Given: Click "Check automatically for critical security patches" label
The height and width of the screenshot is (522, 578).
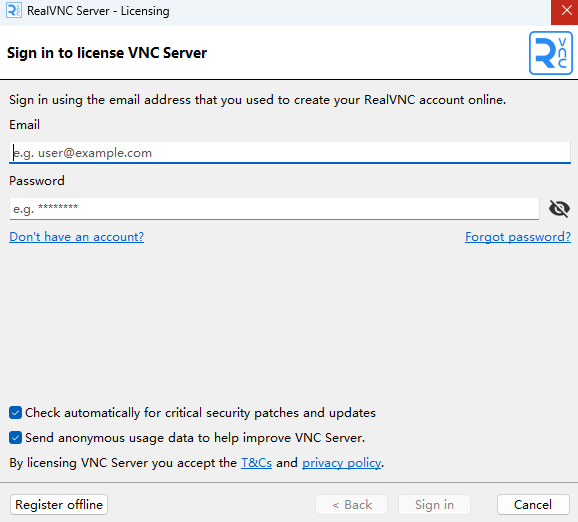Looking at the screenshot, I should point(200,413).
